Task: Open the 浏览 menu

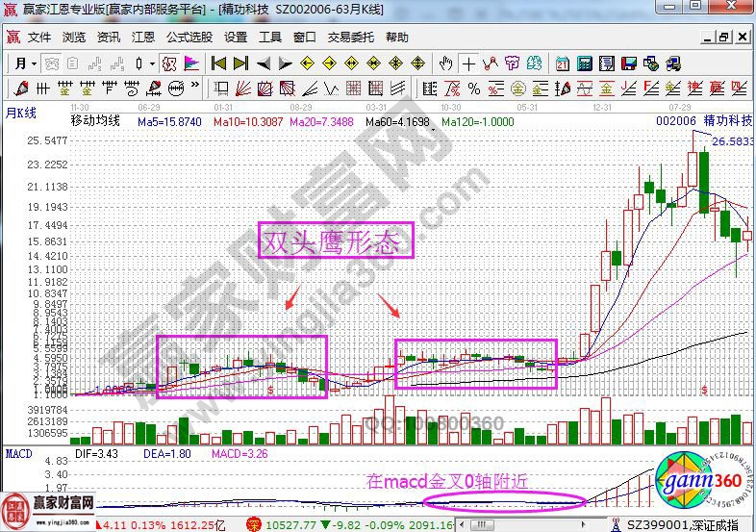Action: 74,38
